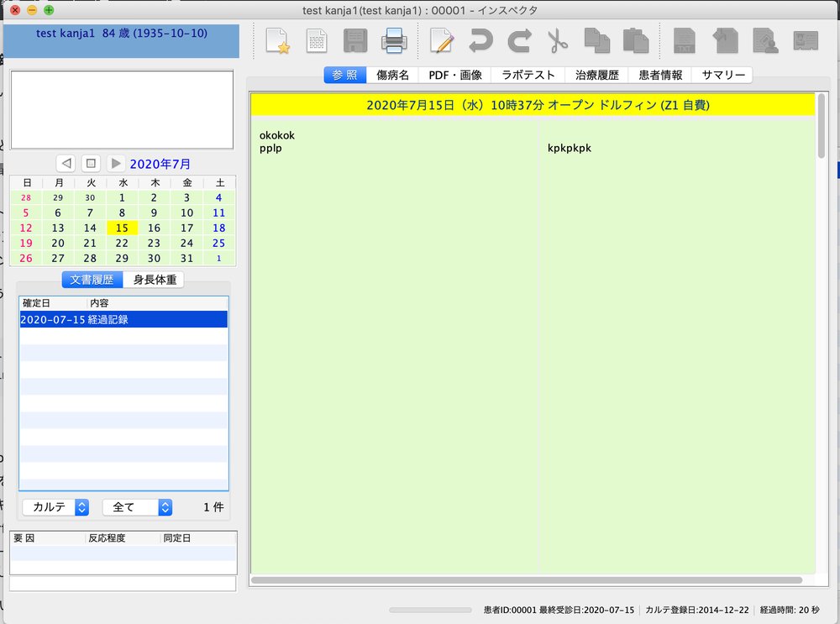Click the document with person stamp icon
Viewport: 840px width, 624px height.
pyautogui.click(x=765, y=40)
